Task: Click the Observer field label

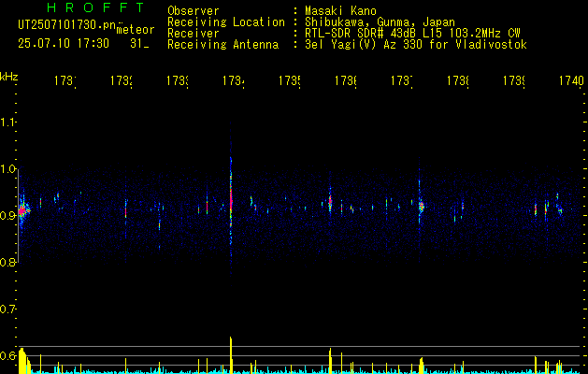Action: (194, 11)
